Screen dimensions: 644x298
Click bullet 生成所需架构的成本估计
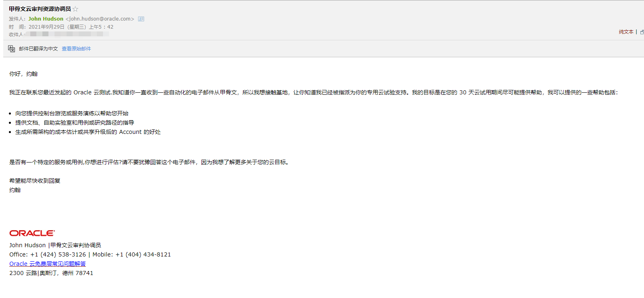click(88, 132)
